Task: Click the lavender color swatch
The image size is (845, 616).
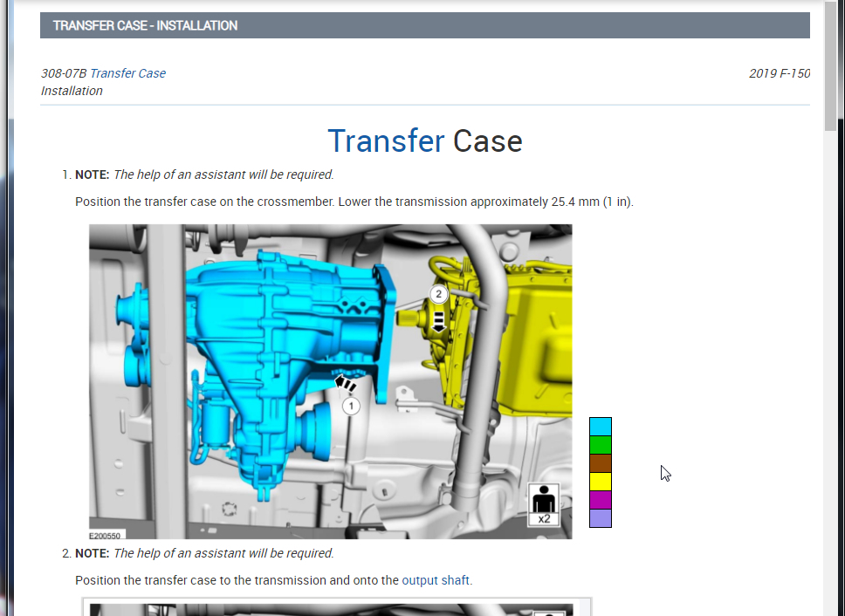Action: (x=601, y=518)
